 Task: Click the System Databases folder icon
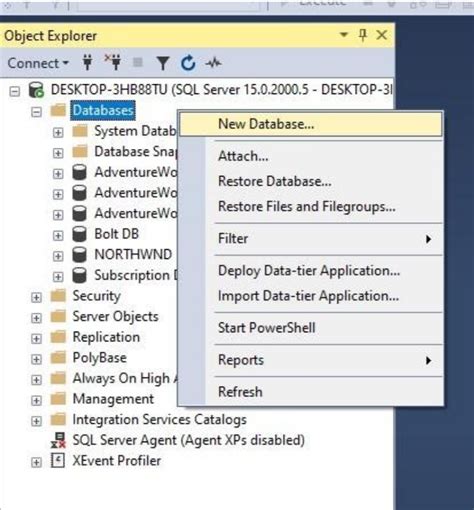pyautogui.click(x=80, y=131)
